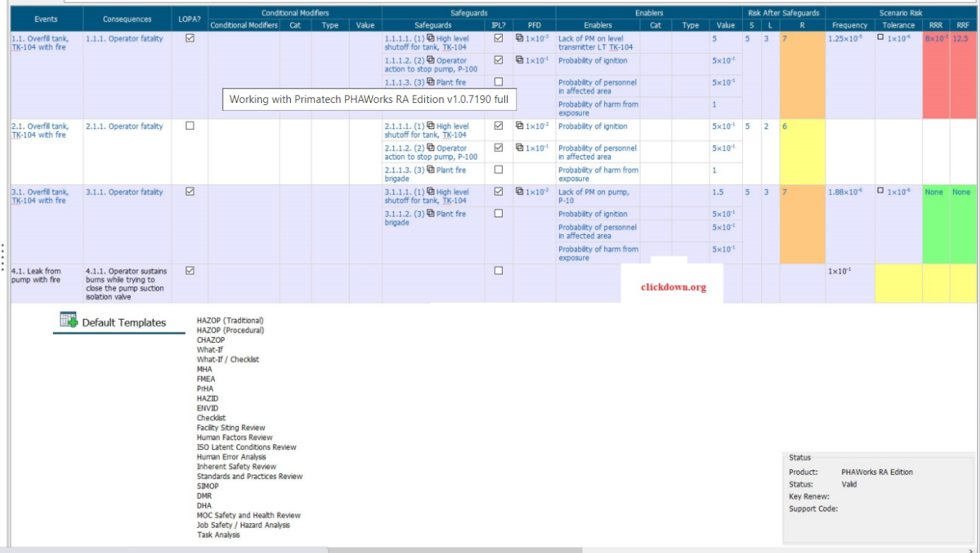Viewport: 980px width, 553px height.
Task: Choose the What-If / Checklist template
Action: (228, 359)
